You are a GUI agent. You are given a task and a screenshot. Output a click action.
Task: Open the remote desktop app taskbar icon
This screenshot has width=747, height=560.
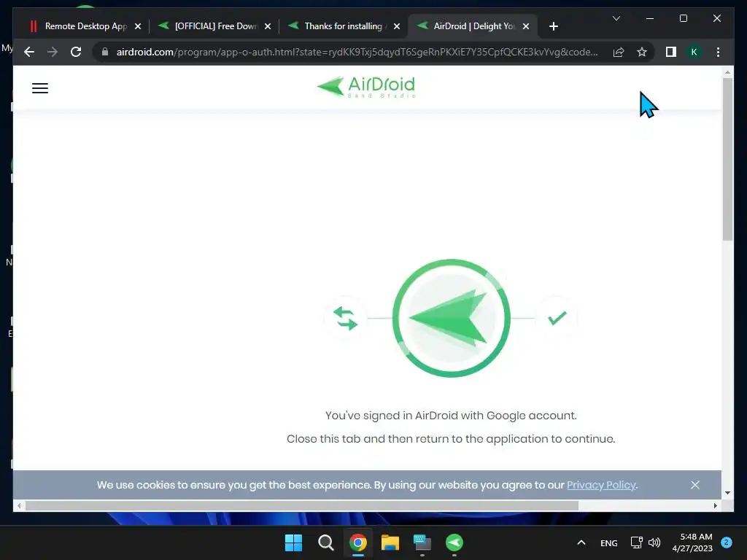pyautogui.click(x=422, y=542)
